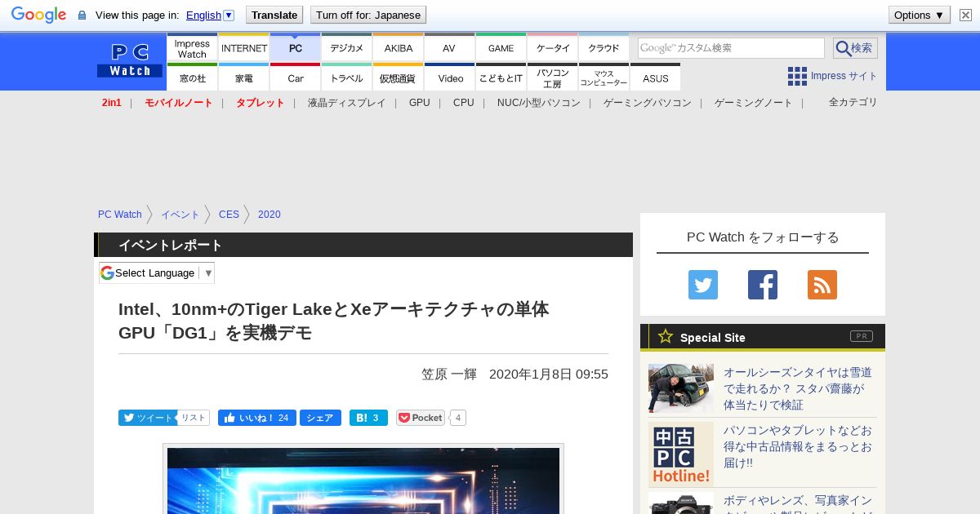The height and width of the screenshot is (514, 980).
Task: Click the Translate button
Action: [x=274, y=15]
